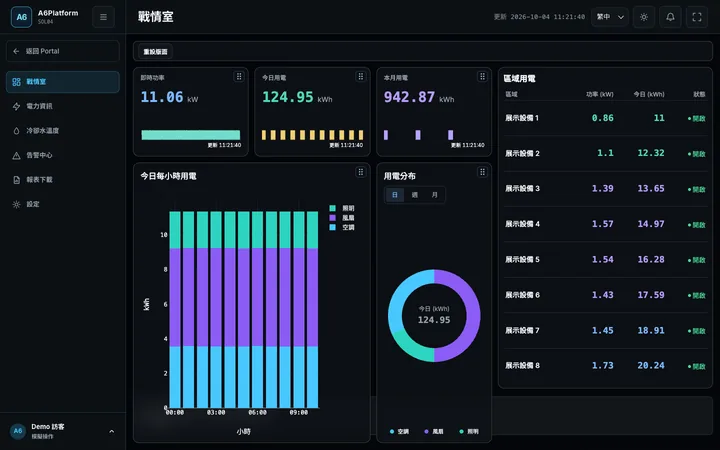This screenshot has height=450, width=720.
Task: Toggle 風扇 in donut chart legend
Action: [x=434, y=432]
